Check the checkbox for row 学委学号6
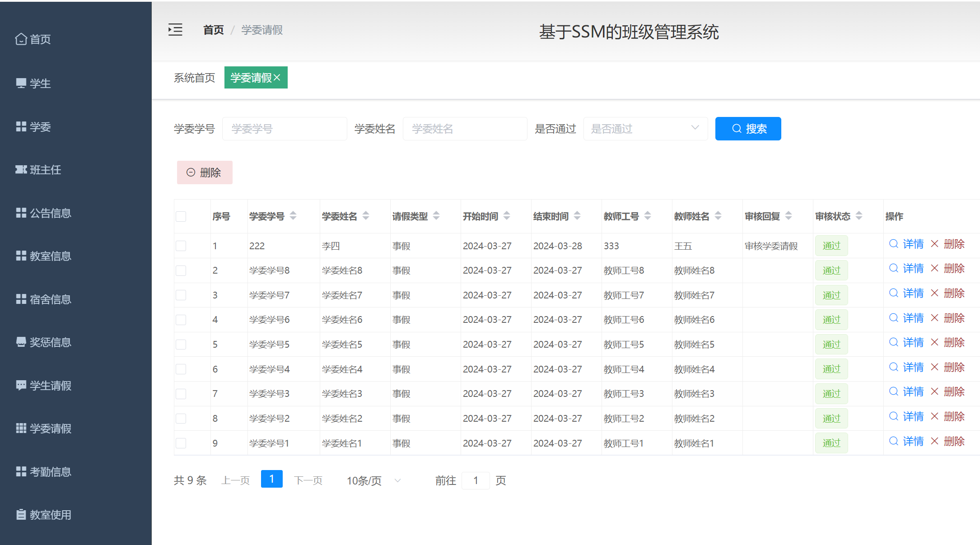 [181, 320]
